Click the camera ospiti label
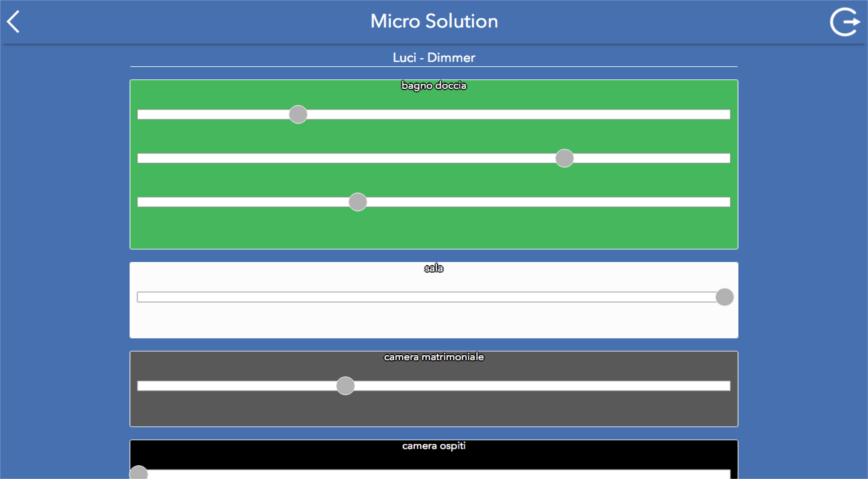Viewport: 868px width, 479px height. pyautogui.click(x=434, y=446)
